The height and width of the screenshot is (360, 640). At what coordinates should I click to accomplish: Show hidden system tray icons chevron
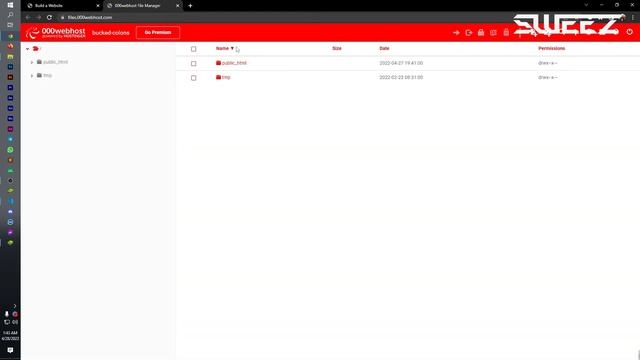pyautogui.click(x=15, y=306)
